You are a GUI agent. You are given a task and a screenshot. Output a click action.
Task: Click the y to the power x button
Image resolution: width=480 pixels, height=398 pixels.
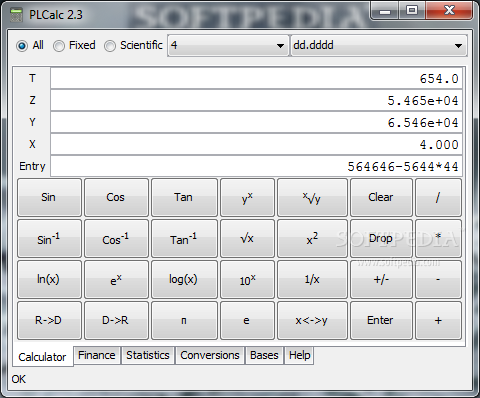click(x=247, y=197)
